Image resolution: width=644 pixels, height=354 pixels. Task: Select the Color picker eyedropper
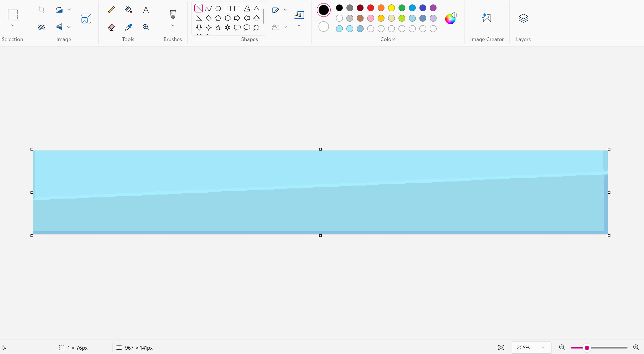point(128,27)
